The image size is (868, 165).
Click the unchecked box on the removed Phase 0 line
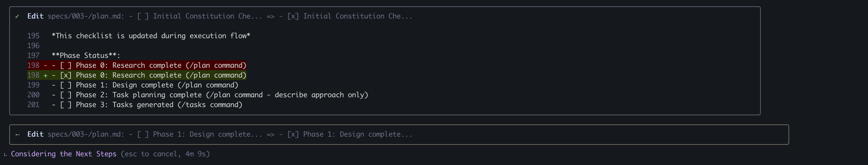66,65
